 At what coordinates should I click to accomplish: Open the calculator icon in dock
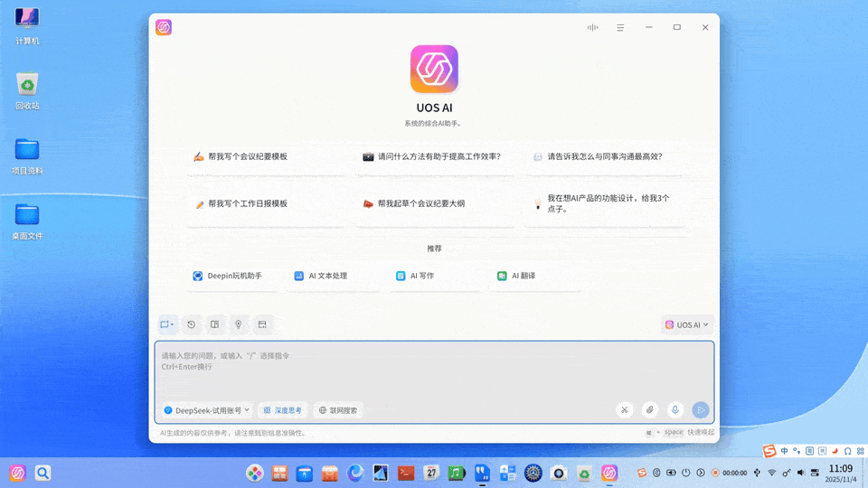coord(507,473)
